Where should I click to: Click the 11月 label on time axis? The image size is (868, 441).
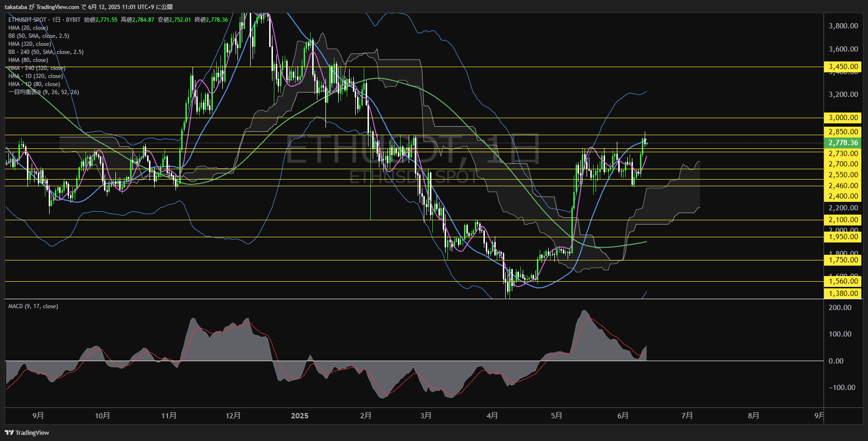(169, 416)
